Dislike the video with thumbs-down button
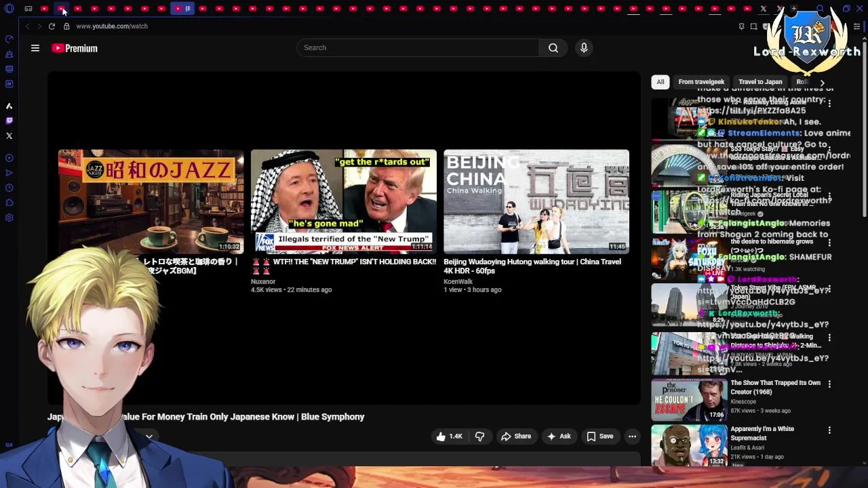This screenshot has height=488, width=868. point(479,436)
